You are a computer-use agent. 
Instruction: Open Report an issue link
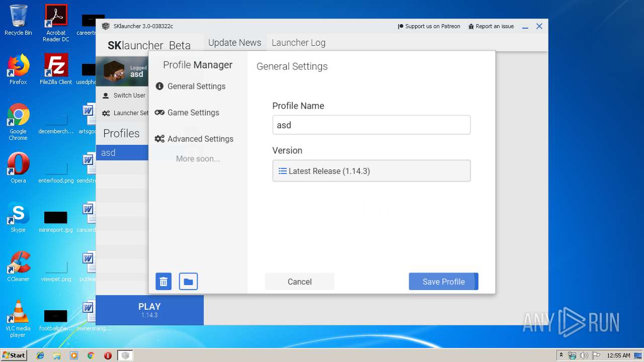(x=491, y=26)
